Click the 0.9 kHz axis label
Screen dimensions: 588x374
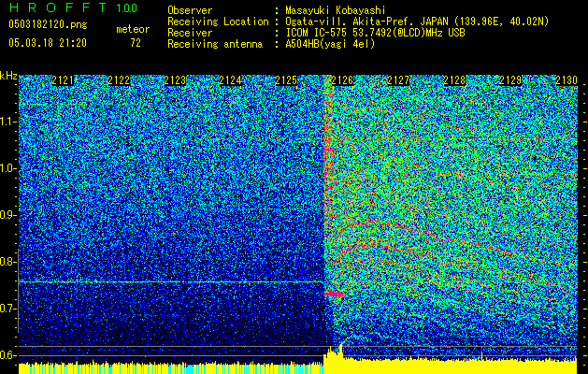[x=7, y=215]
